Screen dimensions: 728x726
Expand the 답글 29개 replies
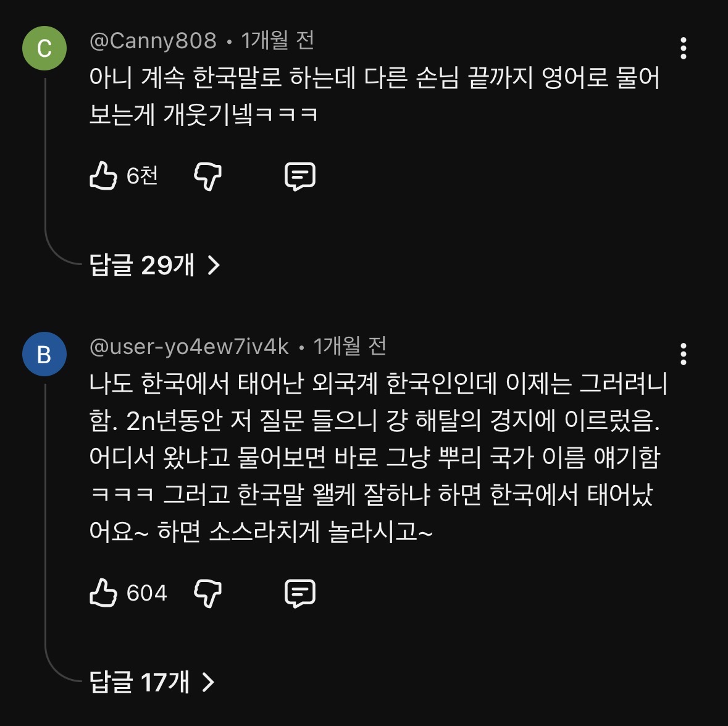pyautogui.click(x=154, y=266)
